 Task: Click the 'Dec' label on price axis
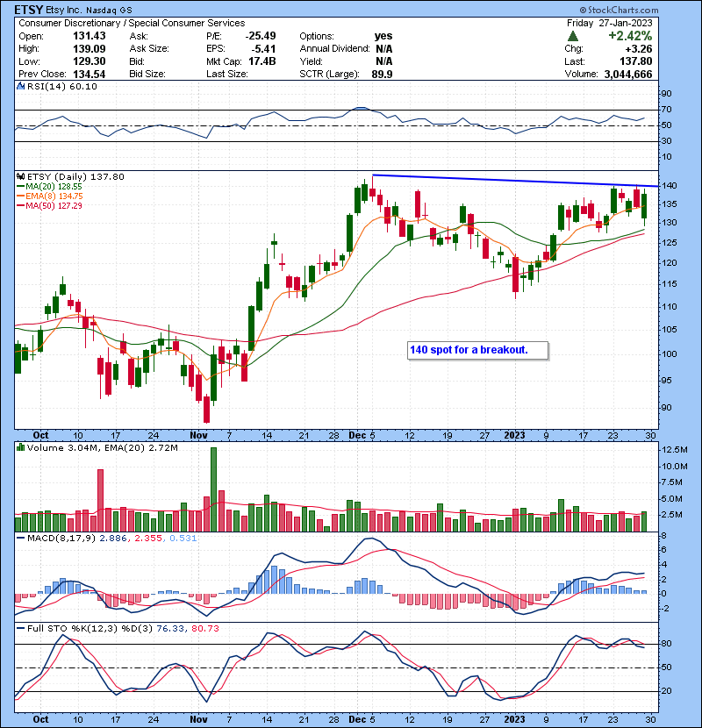click(x=357, y=435)
